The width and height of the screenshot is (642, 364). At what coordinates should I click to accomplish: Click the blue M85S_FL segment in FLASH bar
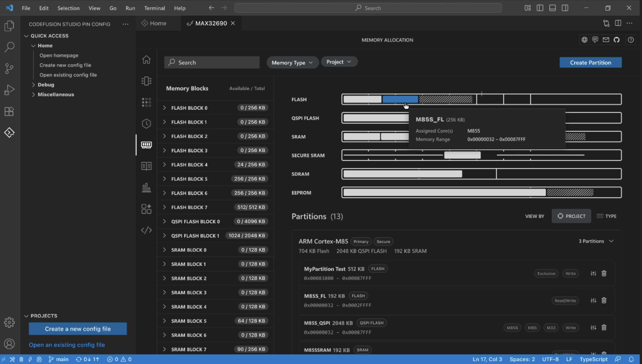point(400,99)
